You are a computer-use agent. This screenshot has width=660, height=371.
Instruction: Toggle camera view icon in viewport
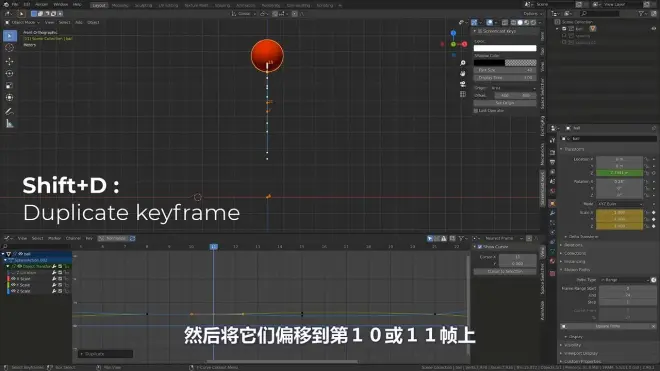point(463,84)
